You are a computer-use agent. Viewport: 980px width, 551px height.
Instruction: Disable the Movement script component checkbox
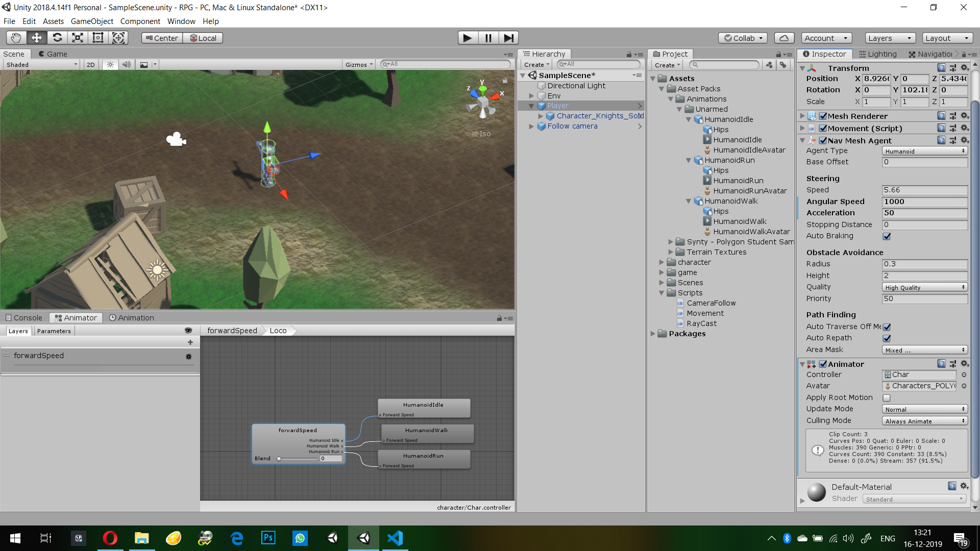pyautogui.click(x=823, y=128)
